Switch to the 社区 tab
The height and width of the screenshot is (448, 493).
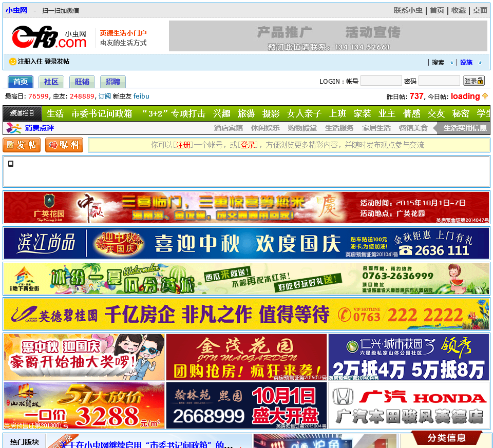[x=51, y=82]
